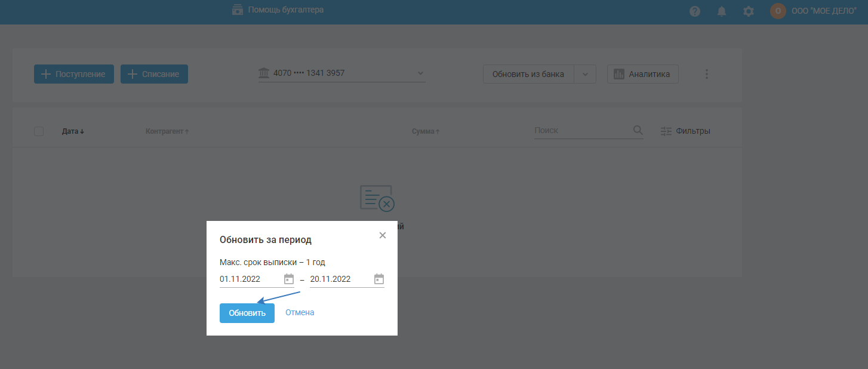The image size is (868, 369).
Task: Click the Отмена link
Action: pos(300,312)
